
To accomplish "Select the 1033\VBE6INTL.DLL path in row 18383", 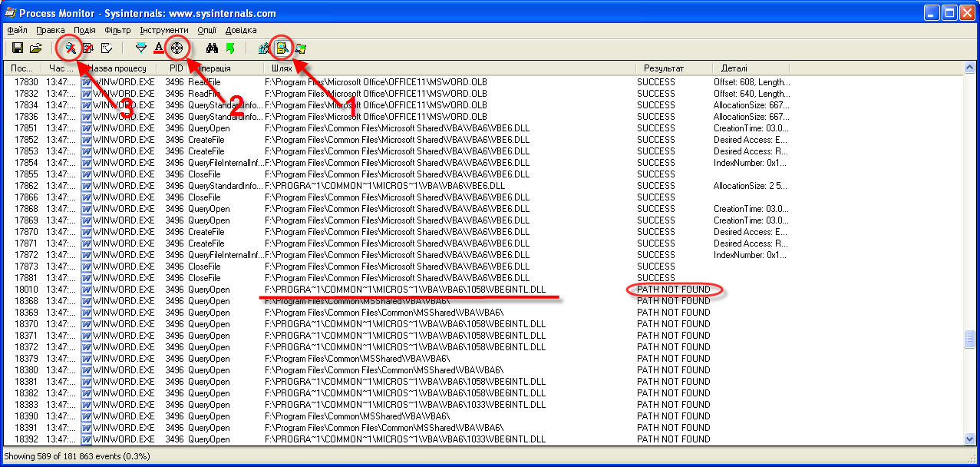I will [405, 405].
